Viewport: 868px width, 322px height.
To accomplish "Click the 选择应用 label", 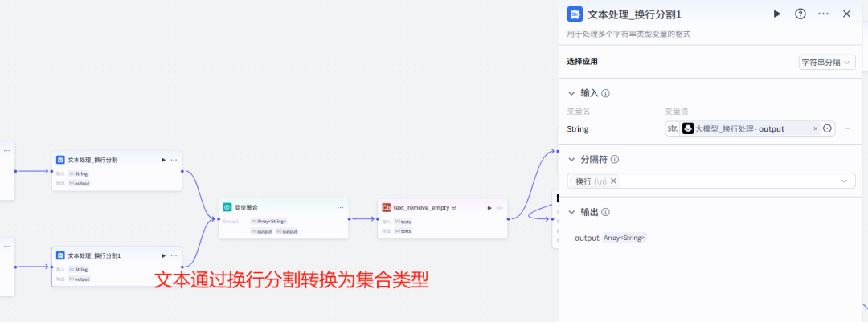I will coord(583,62).
